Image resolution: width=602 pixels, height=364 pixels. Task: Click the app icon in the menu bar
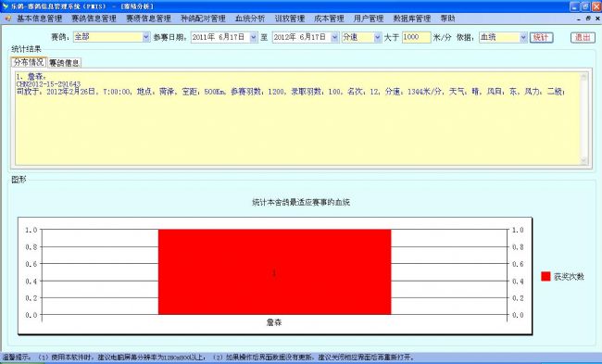coord(8,19)
